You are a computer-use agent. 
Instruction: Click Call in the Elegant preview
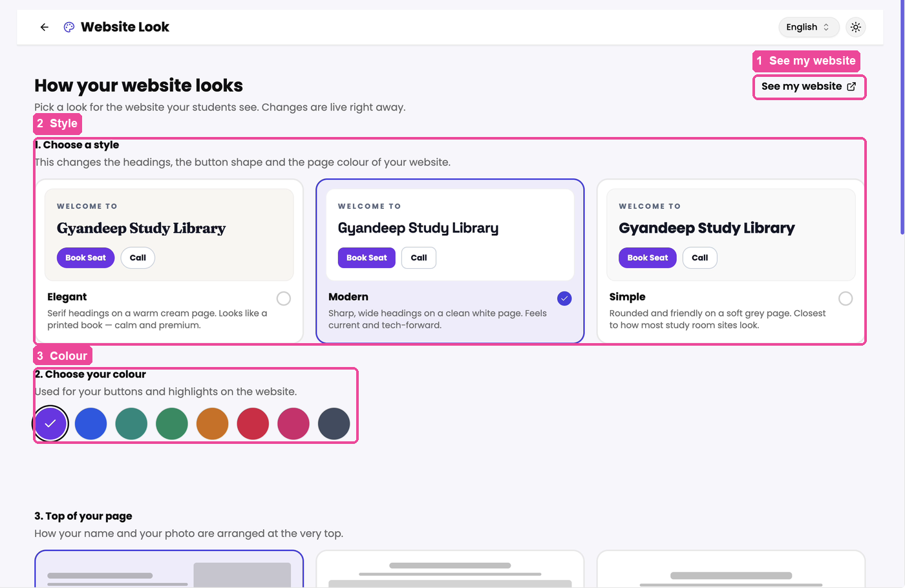point(138,258)
